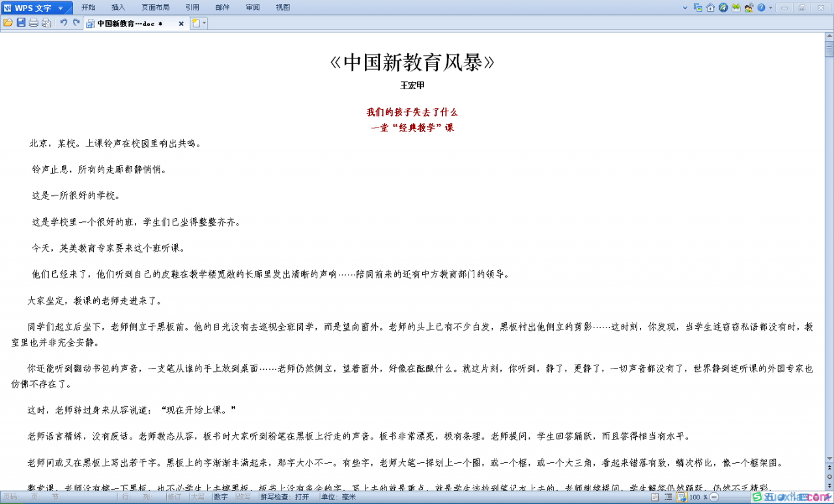834x504 pixels.
Task: Click the scrollbar up arrow
Action: (x=829, y=36)
